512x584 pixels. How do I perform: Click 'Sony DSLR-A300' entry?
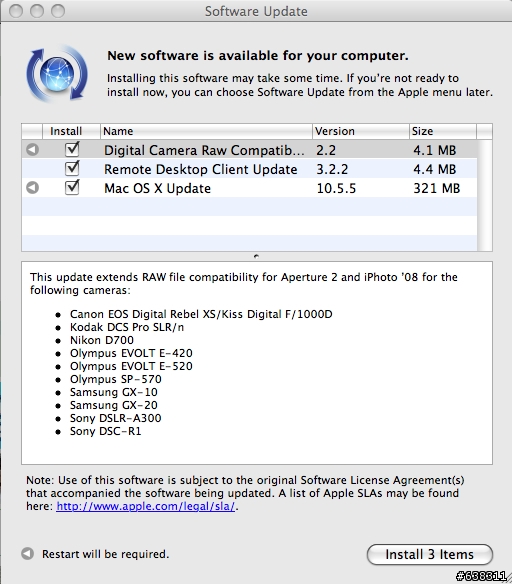pyautogui.click(x=115, y=418)
